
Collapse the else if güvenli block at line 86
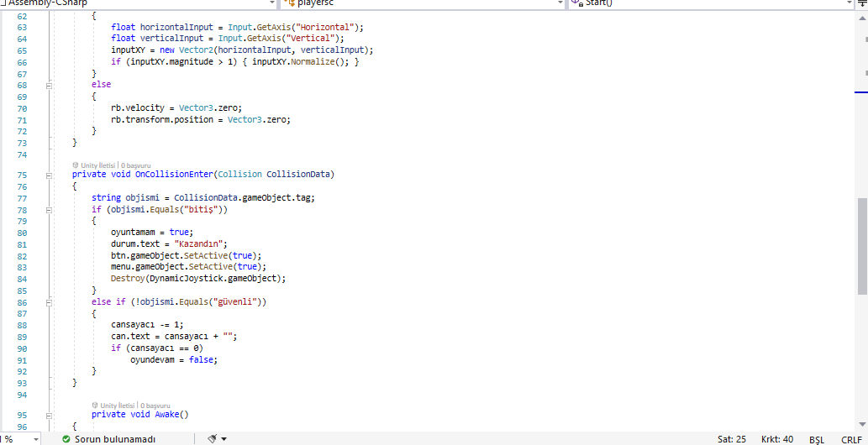tap(49, 303)
